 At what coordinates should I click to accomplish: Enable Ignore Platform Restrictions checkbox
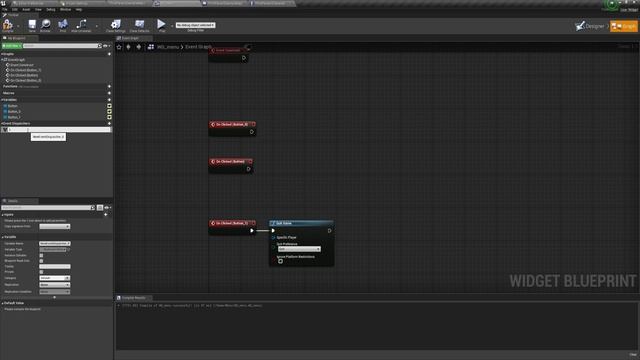(x=280, y=261)
